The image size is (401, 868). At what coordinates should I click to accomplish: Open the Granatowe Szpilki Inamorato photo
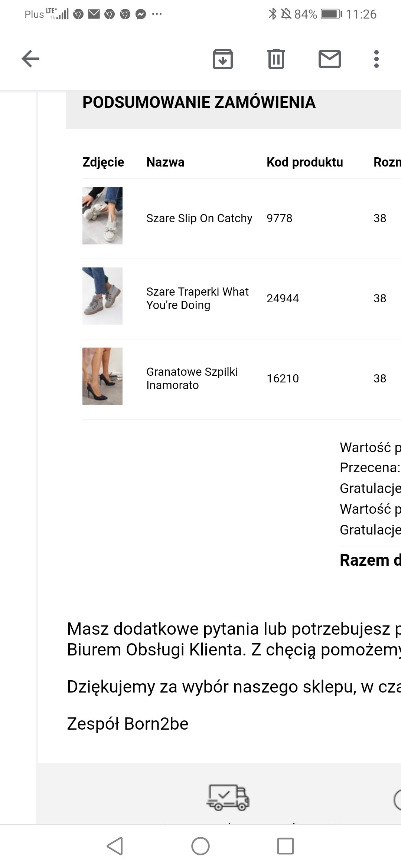coord(102,376)
